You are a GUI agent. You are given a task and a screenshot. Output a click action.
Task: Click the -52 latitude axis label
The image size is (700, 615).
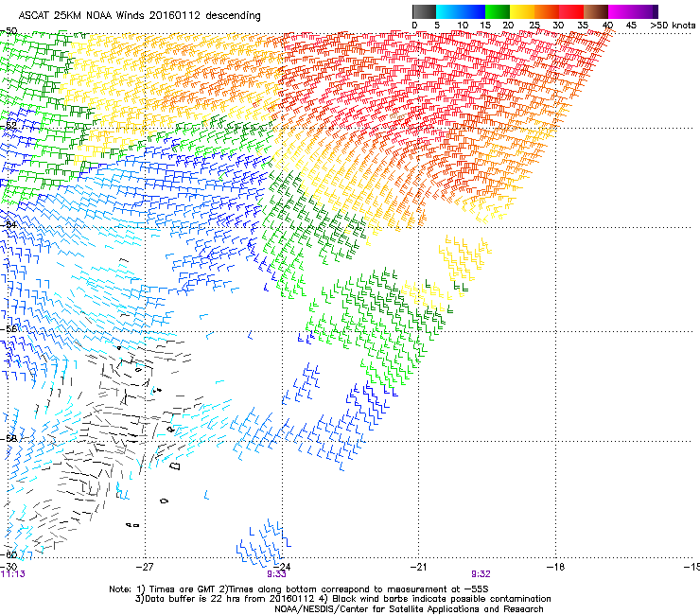pos(9,126)
